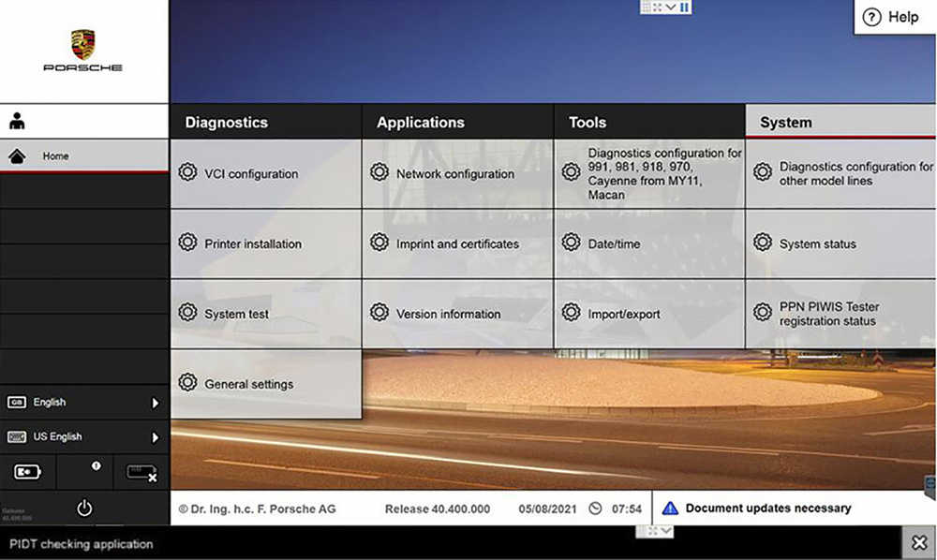Click the Home house icon
Image resolution: width=937 pixels, height=560 pixels.
[x=17, y=155]
